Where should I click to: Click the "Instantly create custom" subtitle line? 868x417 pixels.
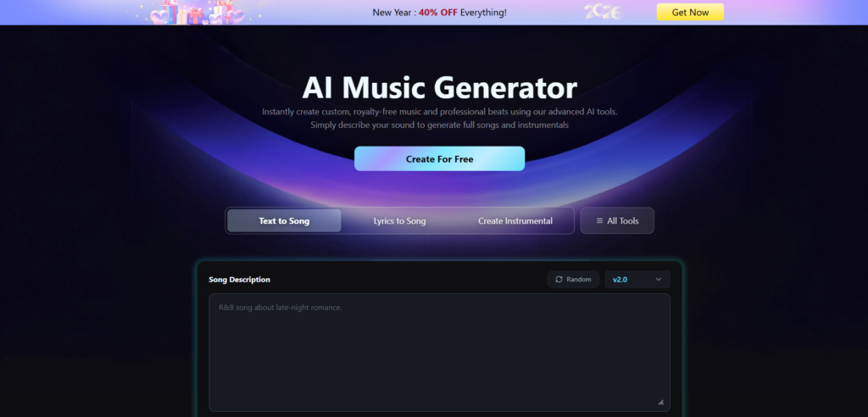pos(440,112)
